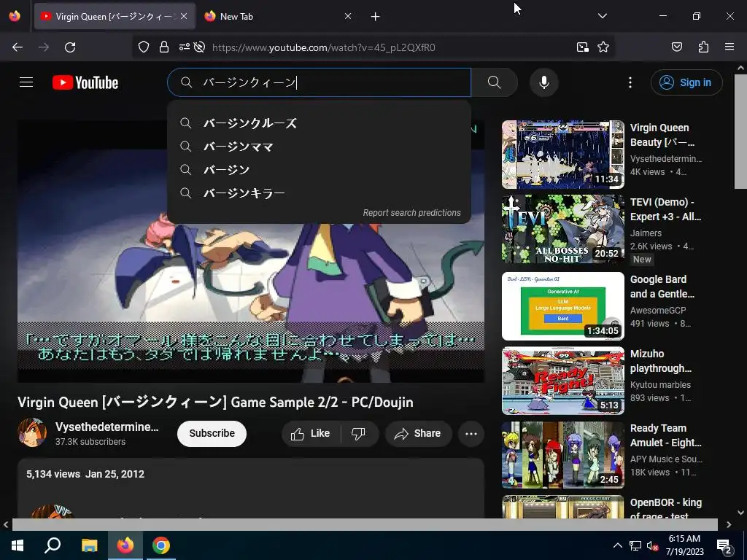The image size is (747, 560).
Task: Open Vysethedetermine... channel name link
Action: 107,427
